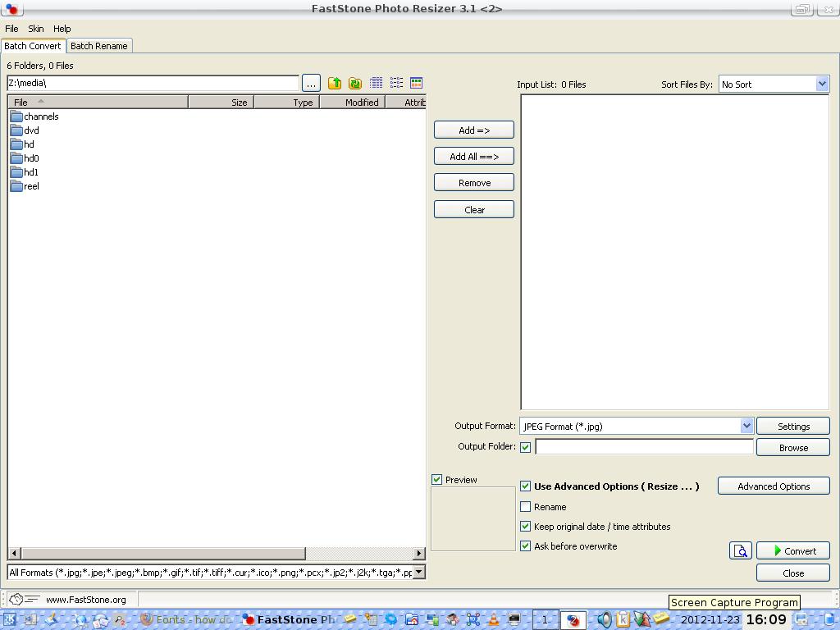This screenshot has width=840, height=630.
Task: Open the Advanced Options dialog
Action: (x=774, y=486)
